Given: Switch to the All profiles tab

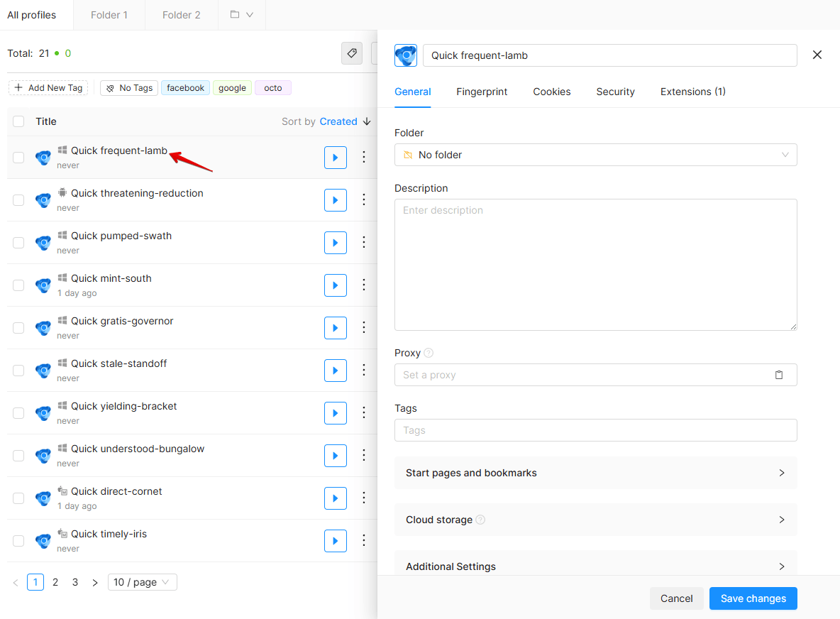Looking at the screenshot, I should pos(32,15).
